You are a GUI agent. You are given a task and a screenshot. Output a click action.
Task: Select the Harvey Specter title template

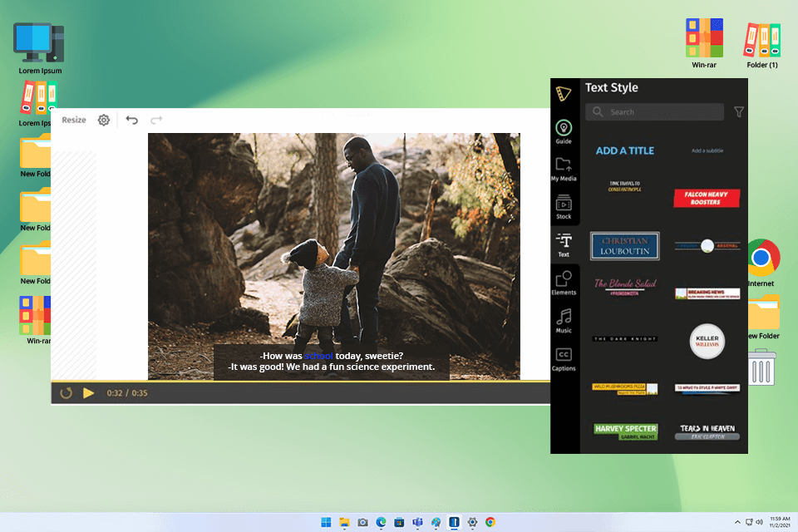click(624, 430)
